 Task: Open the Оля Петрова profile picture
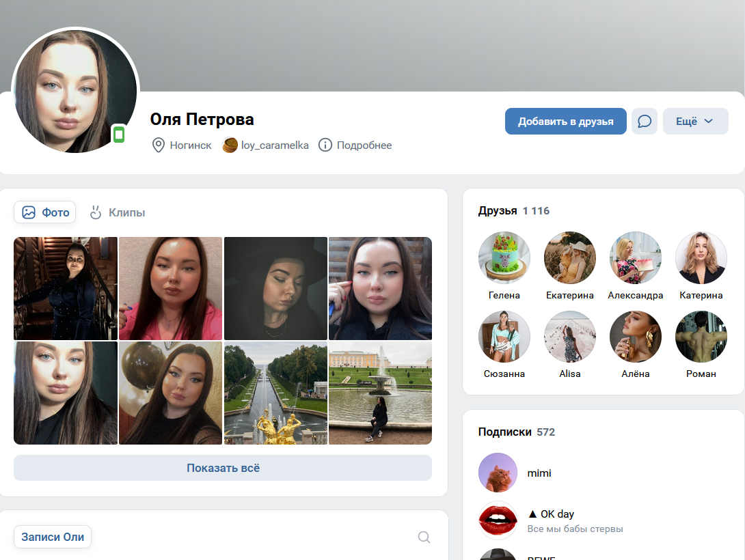[x=75, y=91]
